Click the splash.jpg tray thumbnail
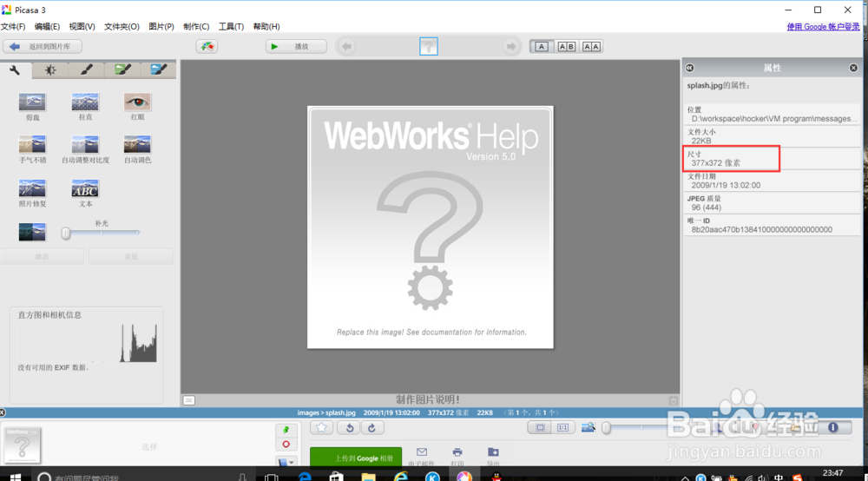 pos(23,445)
